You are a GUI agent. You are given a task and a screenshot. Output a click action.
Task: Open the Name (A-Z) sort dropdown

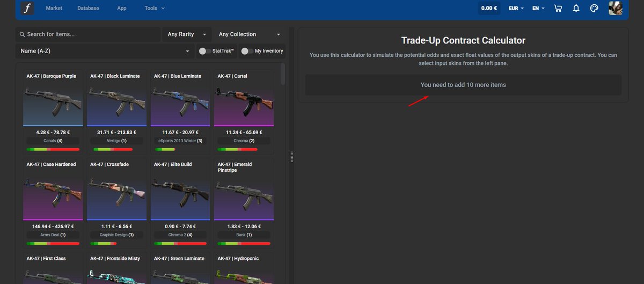[105, 51]
